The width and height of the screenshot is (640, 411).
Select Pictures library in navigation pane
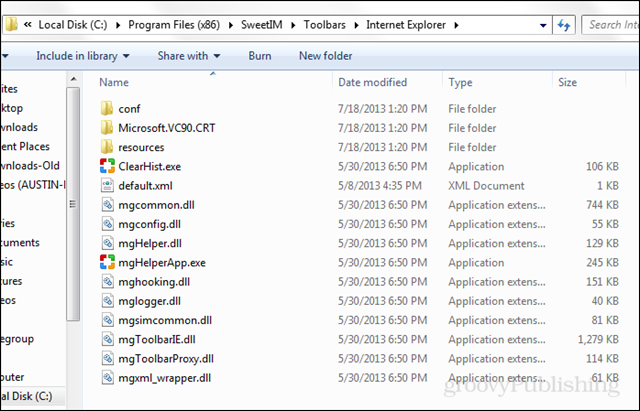11,281
